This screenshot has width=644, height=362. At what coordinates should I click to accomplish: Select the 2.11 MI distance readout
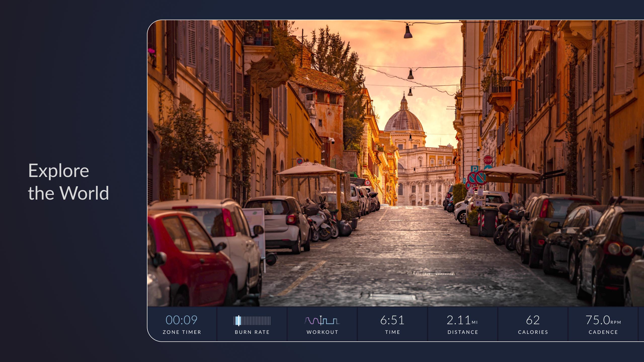point(462,320)
